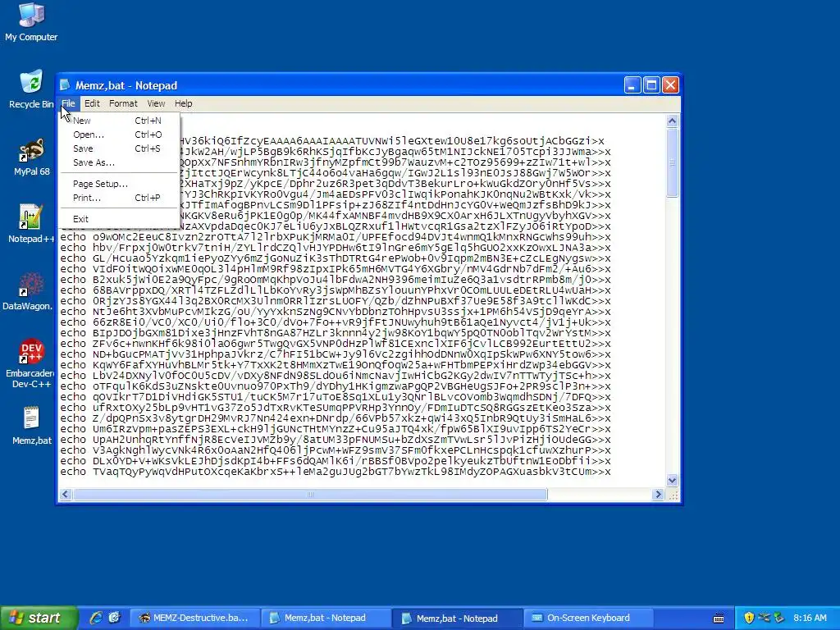Place cursor in line starting echo hbv/Frpxj0W0trkV7

tap(335, 248)
